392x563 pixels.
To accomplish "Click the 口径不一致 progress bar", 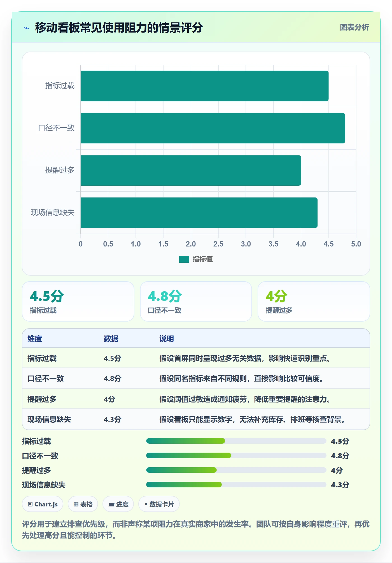I will tap(236, 456).
